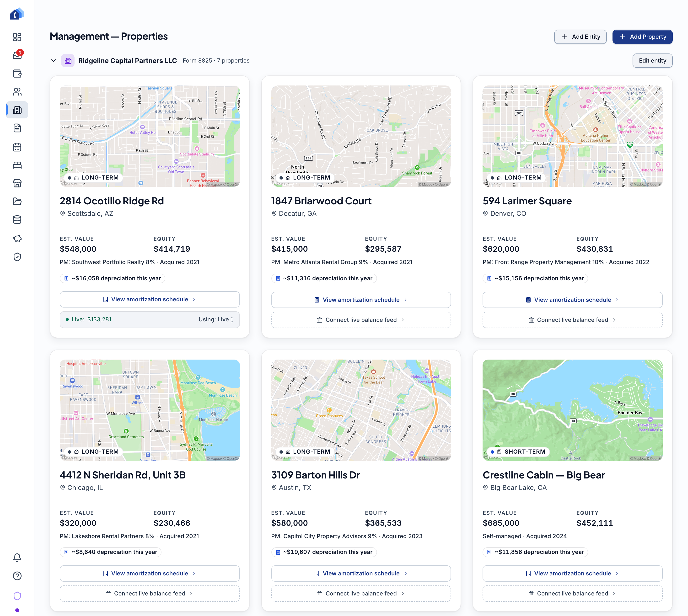Click Form 8825 · 7 properties text
688x616 pixels.
[216, 61]
